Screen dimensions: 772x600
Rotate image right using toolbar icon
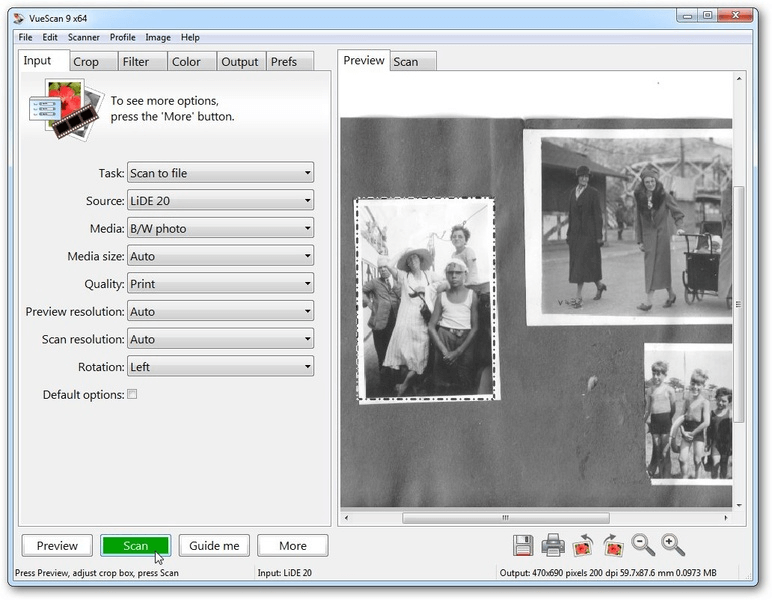[613, 545]
